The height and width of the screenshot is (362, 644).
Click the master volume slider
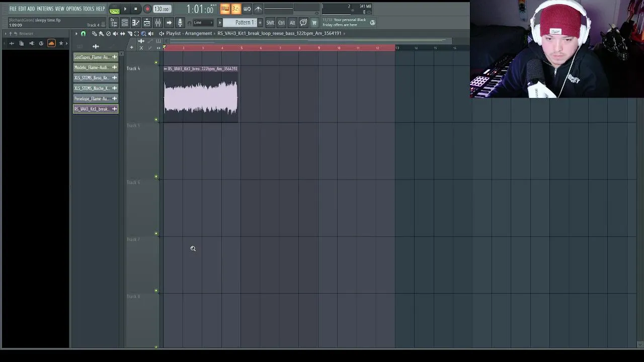coord(278,9)
